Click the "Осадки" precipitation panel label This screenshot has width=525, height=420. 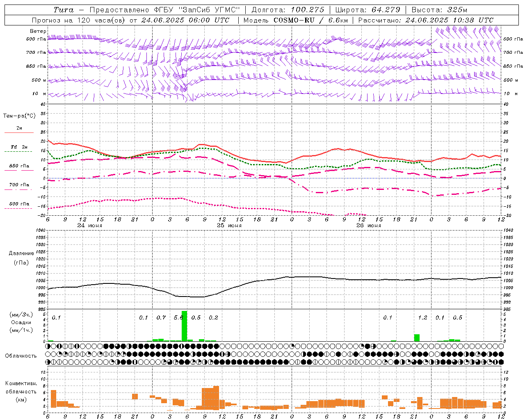(x=21, y=322)
